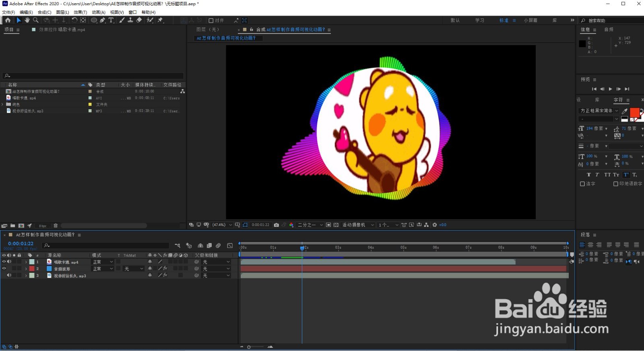644x351 pixels.
Task: Select the Selection arrow tool
Action: (x=19, y=20)
